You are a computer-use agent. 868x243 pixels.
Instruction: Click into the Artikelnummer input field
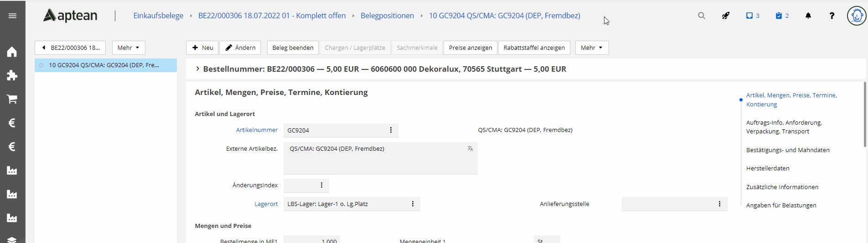(x=335, y=131)
